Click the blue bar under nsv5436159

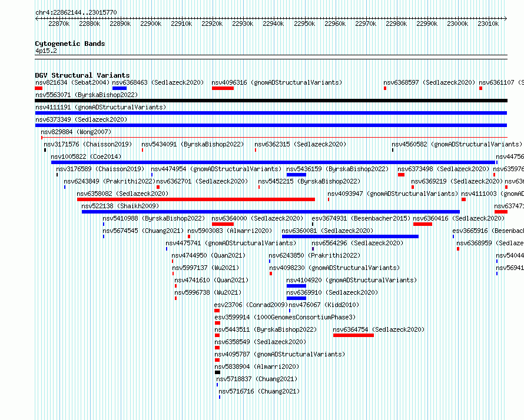point(296,175)
